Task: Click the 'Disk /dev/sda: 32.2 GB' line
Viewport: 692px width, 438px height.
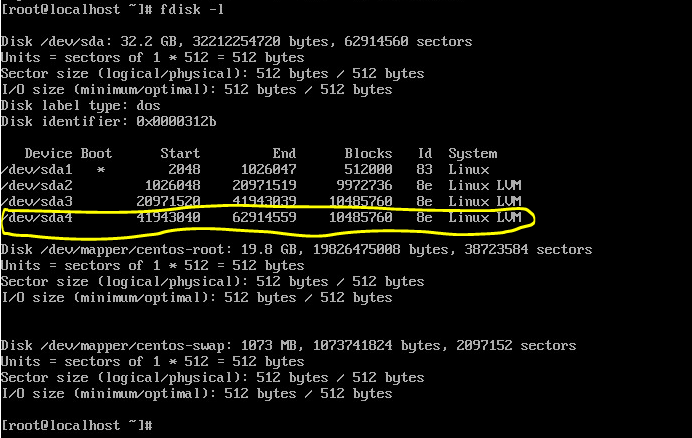Action: tap(236, 42)
